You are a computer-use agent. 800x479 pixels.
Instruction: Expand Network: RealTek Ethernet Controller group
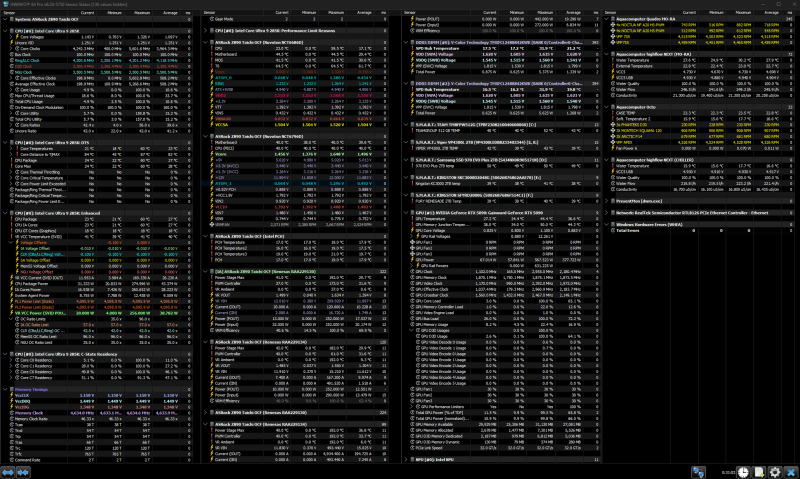(x=607, y=213)
